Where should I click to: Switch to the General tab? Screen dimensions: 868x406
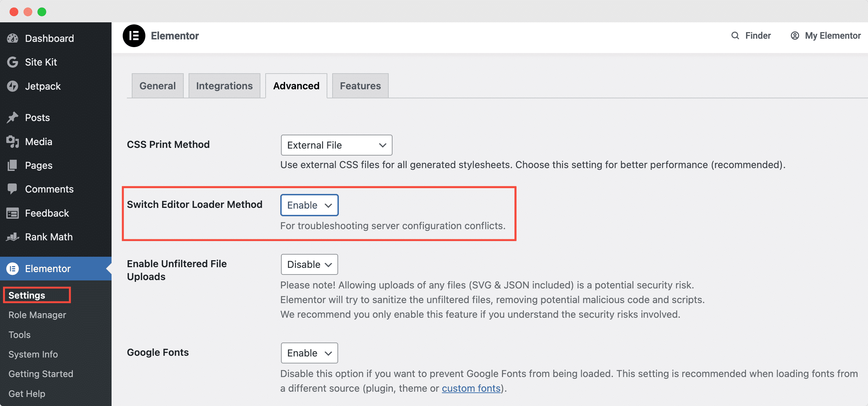(157, 85)
